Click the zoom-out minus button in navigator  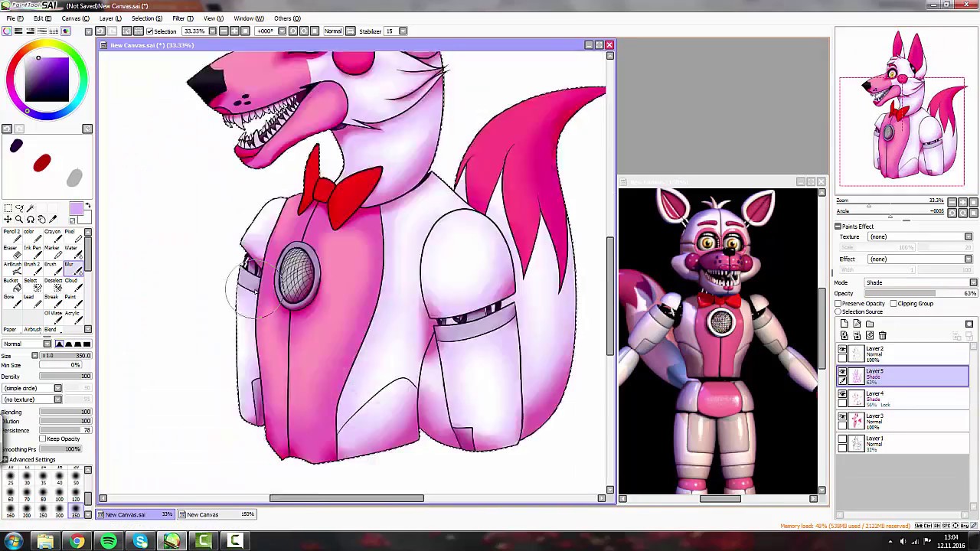tap(952, 202)
